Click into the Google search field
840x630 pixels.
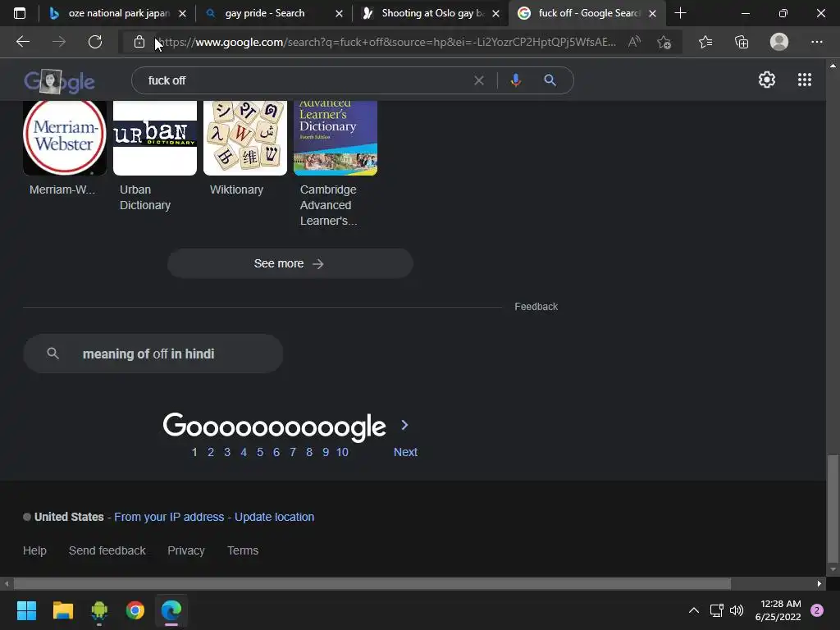(x=305, y=80)
